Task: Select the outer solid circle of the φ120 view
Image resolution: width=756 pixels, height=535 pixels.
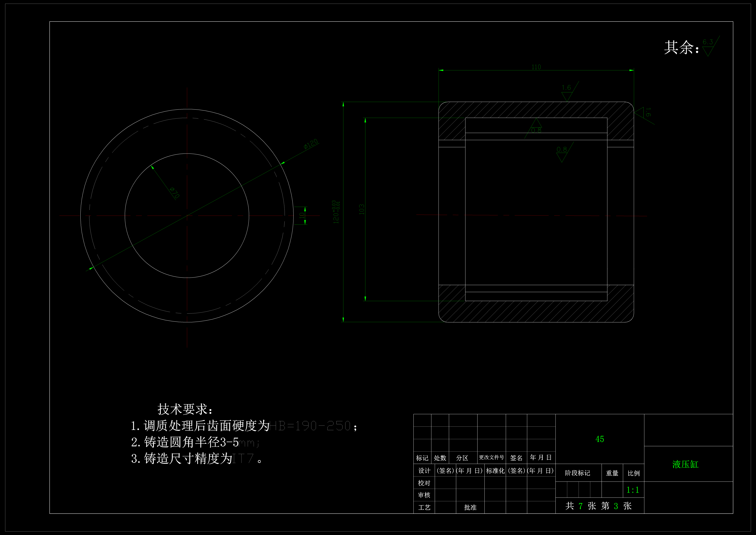Action: [x=187, y=109]
